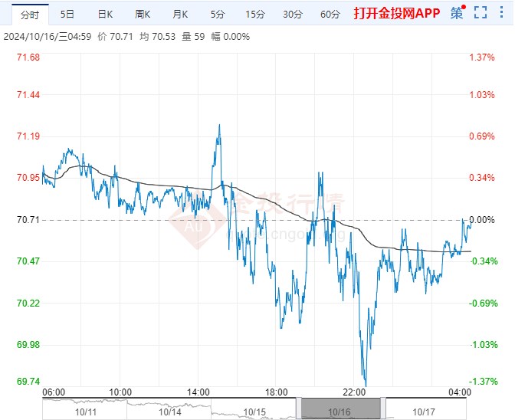The width and height of the screenshot is (515, 420).
Task: Open the 周K weekly chart
Action: click(143, 14)
